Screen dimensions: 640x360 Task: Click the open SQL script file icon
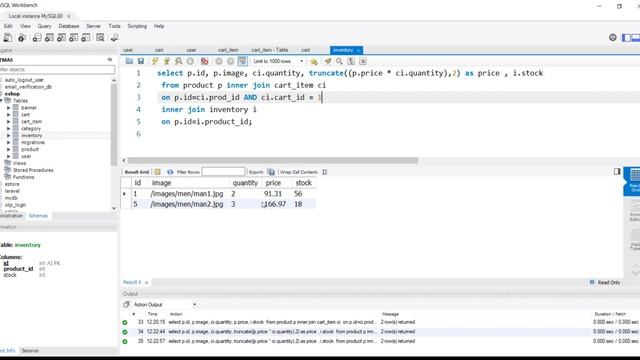[x=129, y=61]
